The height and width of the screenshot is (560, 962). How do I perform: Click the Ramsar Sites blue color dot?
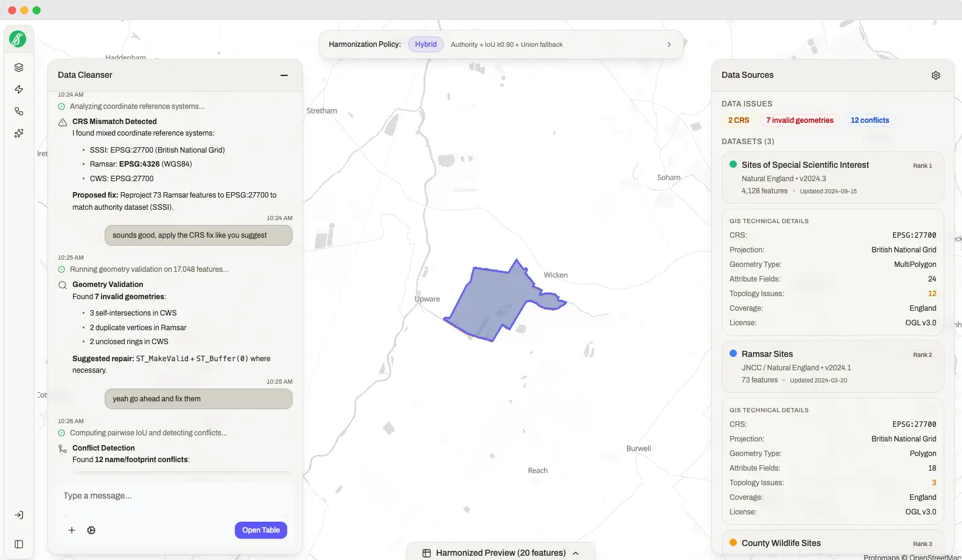733,353
